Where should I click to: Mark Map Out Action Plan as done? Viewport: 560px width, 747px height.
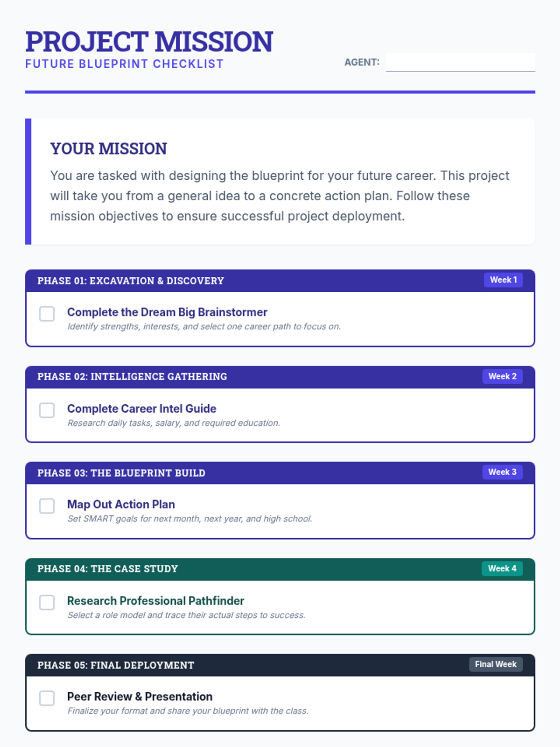[x=47, y=506]
